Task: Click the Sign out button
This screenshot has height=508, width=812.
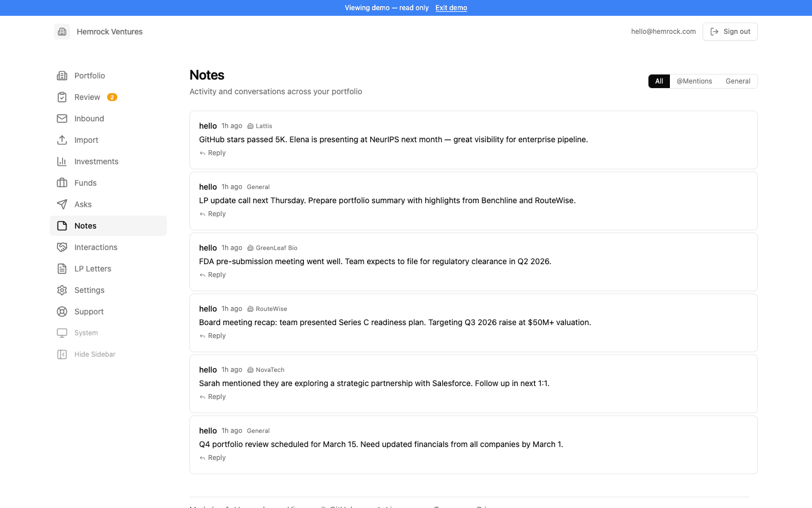Action: 730,32
